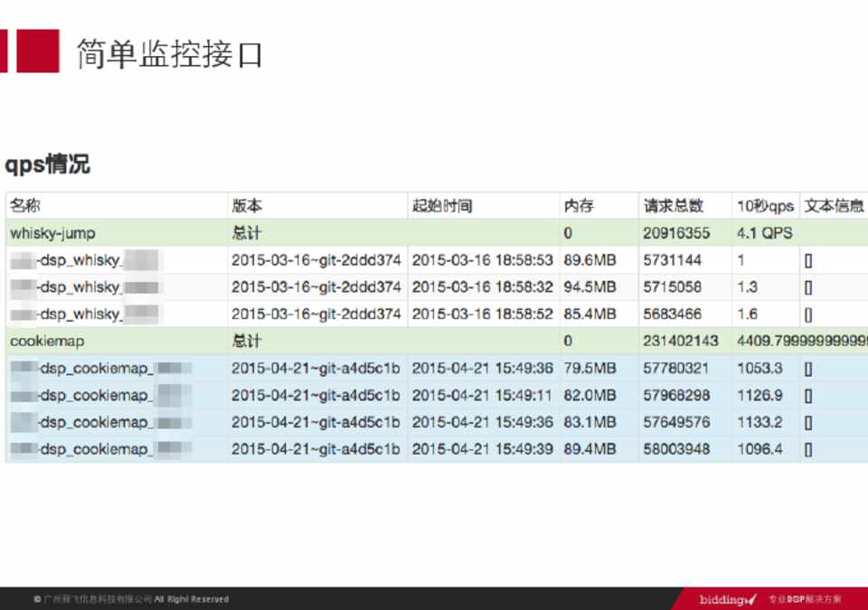Expand the whisky-jump summary row
Screen dimensions: 868x610
[x=52, y=233]
